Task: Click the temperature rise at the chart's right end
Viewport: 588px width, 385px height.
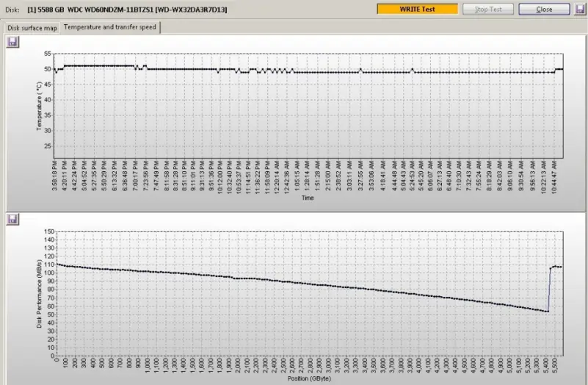Action: click(x=556, y=69)
